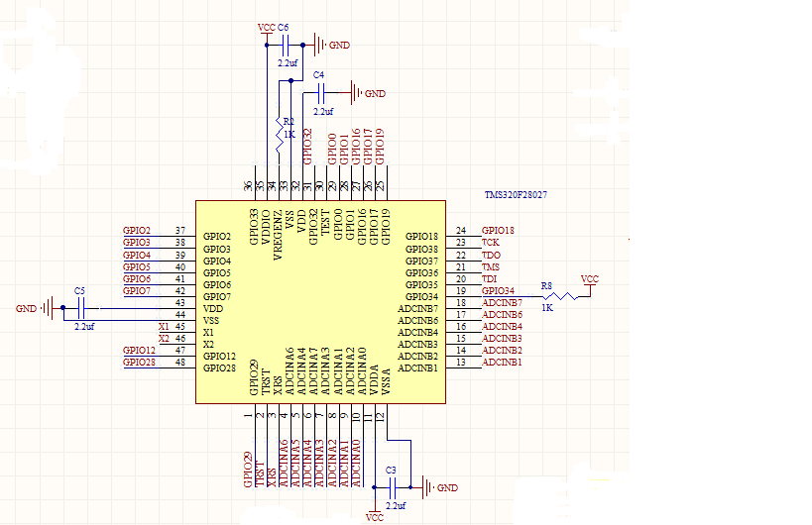Click the ADCINA7 pin name inside chip
Screen dimensions: 812x525
pos(313,371)
